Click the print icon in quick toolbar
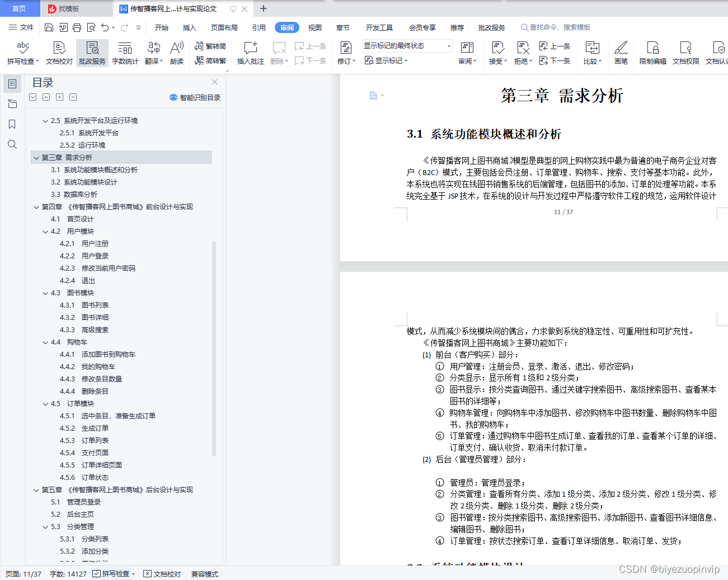 pyautogui.click(x=77, y=27)
